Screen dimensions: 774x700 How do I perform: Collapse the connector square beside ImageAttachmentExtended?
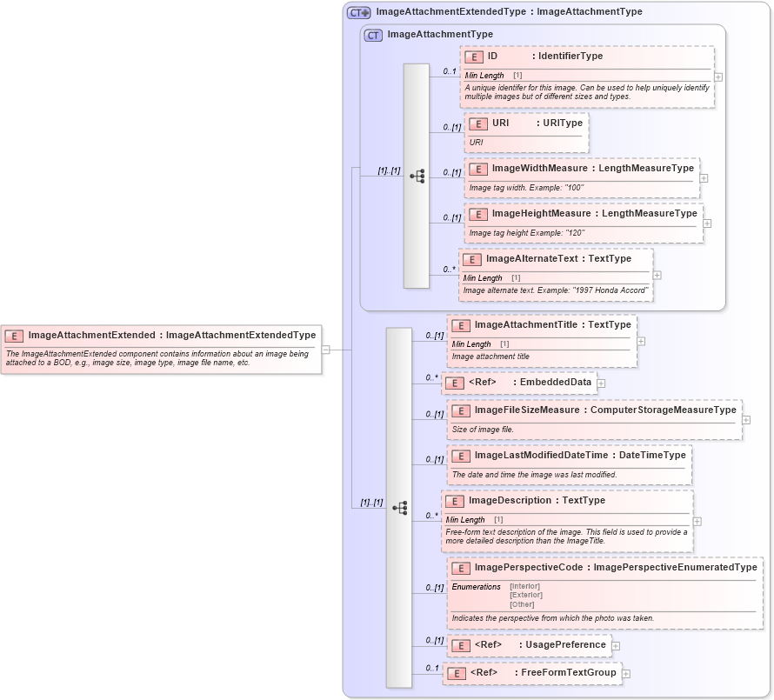coord(328,350)
